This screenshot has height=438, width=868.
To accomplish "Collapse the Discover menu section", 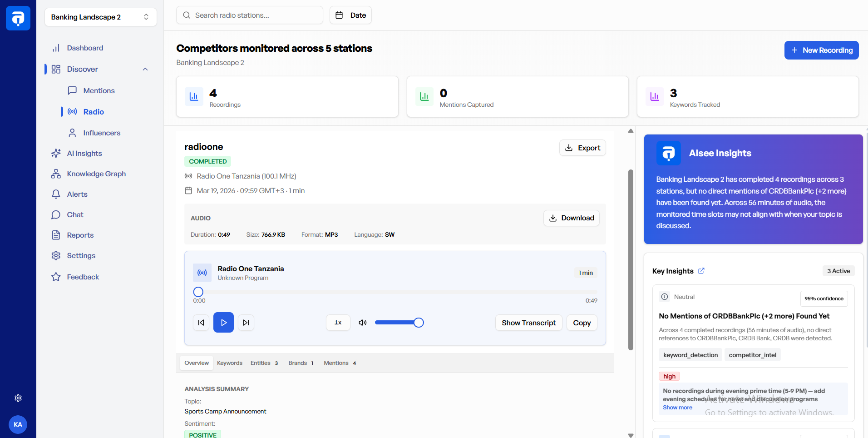I will point(145,69).
